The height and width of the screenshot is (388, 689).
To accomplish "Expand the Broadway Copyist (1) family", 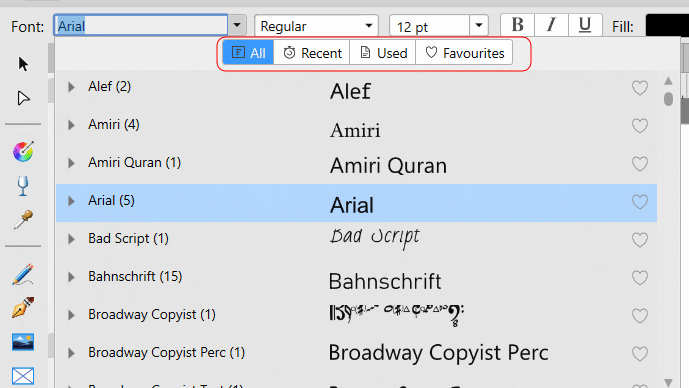I will tap(71, 315).
